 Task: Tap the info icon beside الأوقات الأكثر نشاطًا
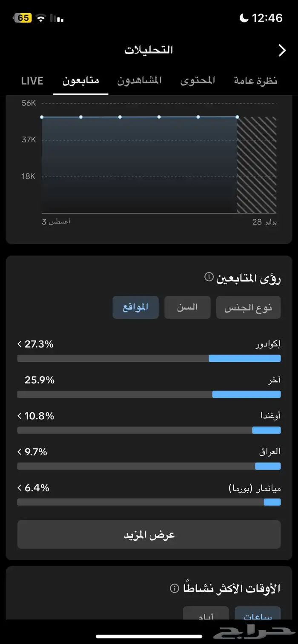(174, 588)
